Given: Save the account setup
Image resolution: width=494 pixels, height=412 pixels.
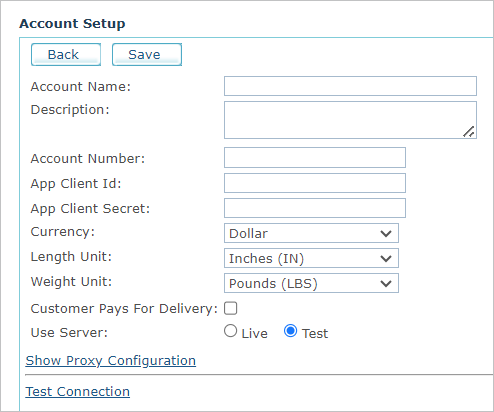Looking at the screenshot, I should coord(147,54).
